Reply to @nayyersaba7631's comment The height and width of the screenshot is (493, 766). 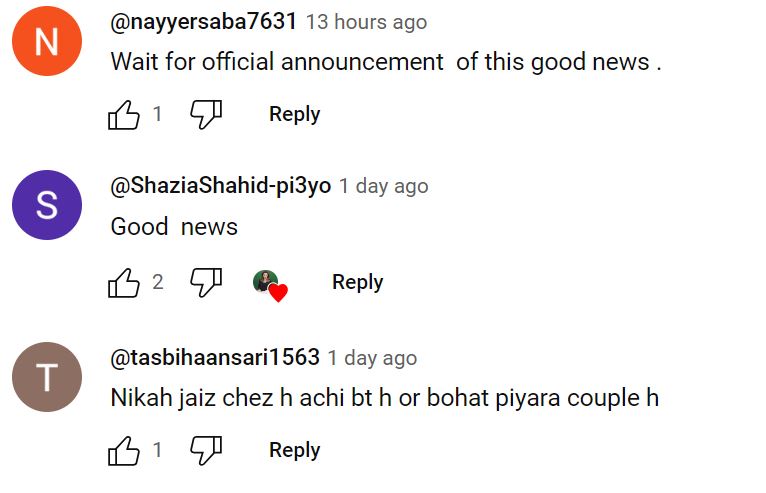(x=295, y=114)
